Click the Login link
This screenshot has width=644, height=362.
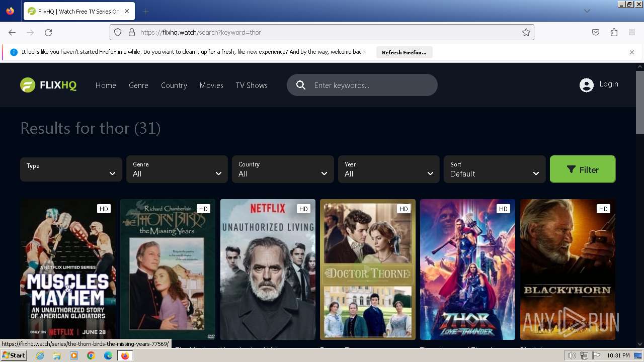pyautogui.click(x=609, y=84)
